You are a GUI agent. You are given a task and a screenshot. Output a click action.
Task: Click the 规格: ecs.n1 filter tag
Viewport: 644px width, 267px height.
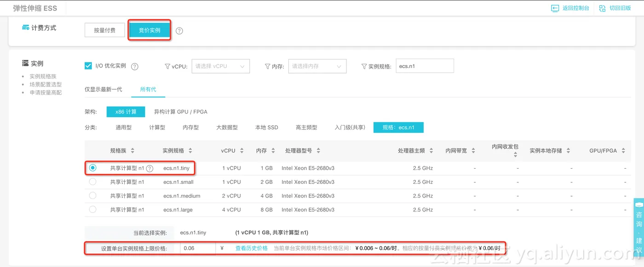pos(398,127)
